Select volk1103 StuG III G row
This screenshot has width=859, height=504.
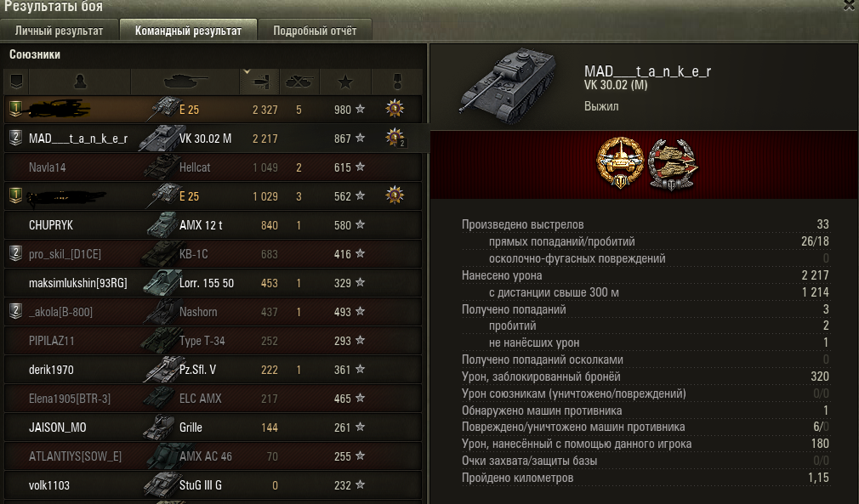tap(213, 485)
